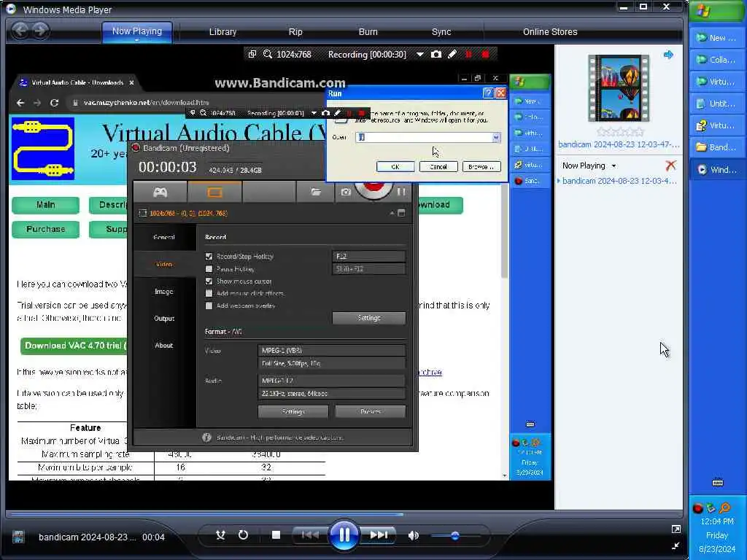The width and height of the screenshot is (747, 560).
Task: Click the magnifier beside 1024x768 on the recording bar
Action: point(268,54)
